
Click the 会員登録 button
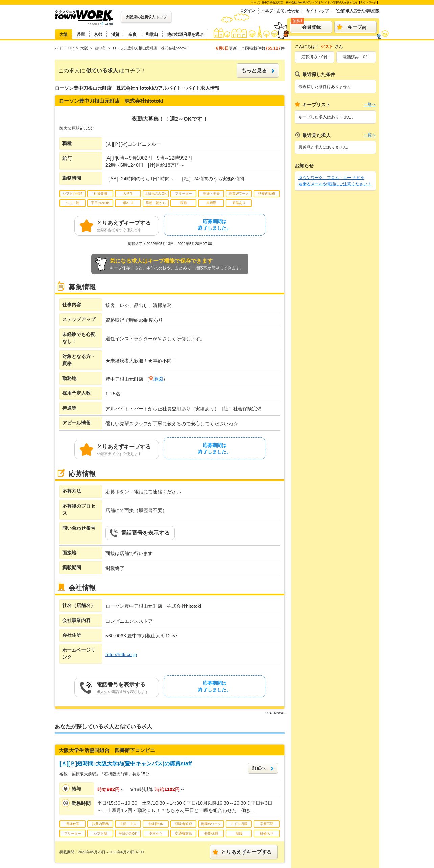311,27
